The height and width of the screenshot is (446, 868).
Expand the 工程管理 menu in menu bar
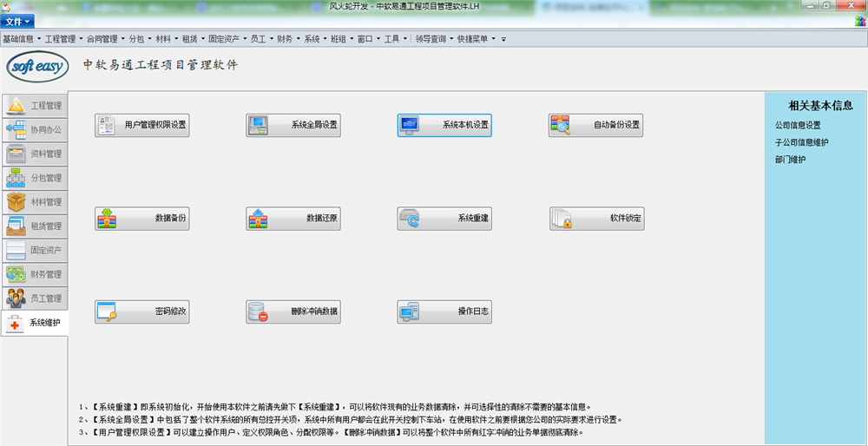pyautogui.click(x=64, y=39)
